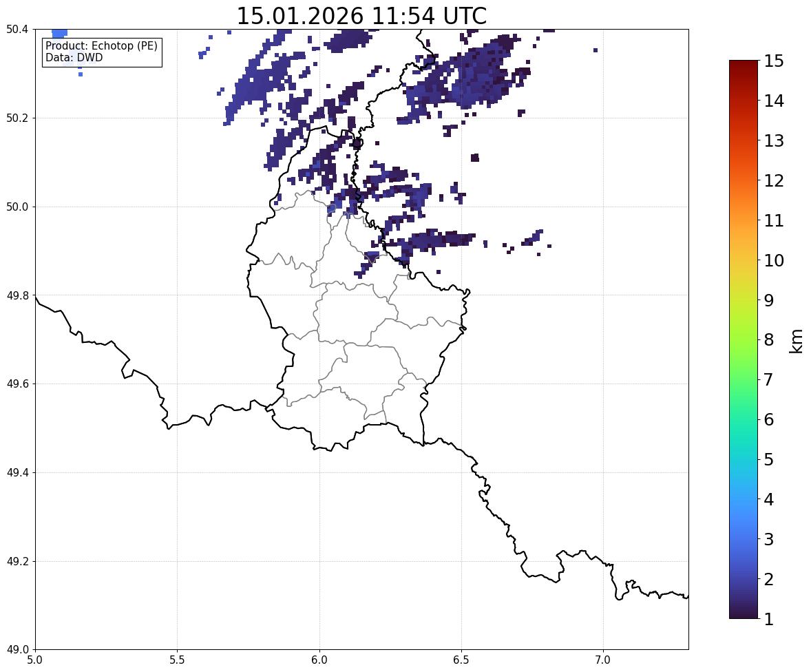Click longitude axis label 5.0
811x672 pixels.
[35, 660]
